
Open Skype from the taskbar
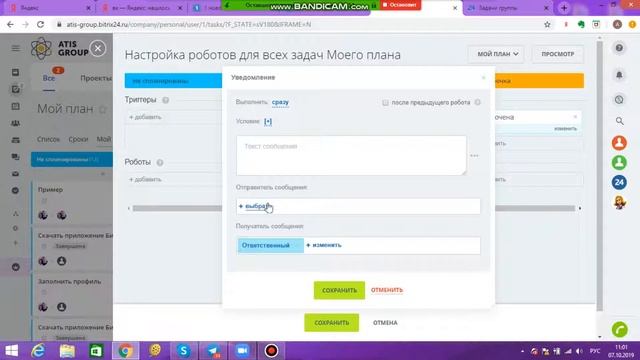pos(184,351)
